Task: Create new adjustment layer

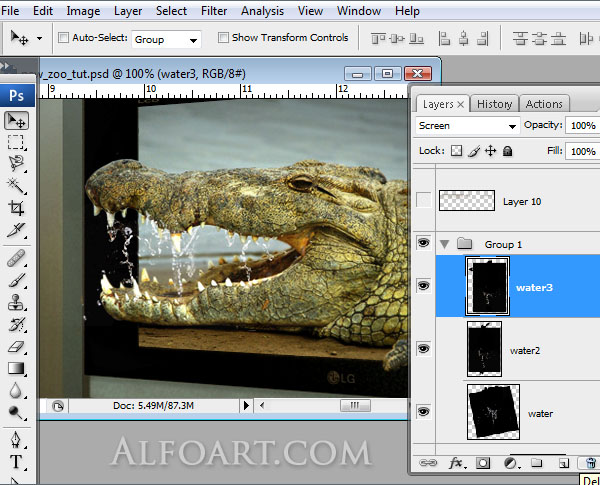Action: point(511,464)
